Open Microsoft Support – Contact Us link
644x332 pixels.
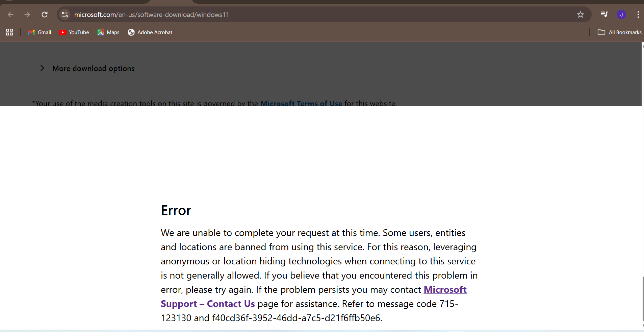click(314, 297)
